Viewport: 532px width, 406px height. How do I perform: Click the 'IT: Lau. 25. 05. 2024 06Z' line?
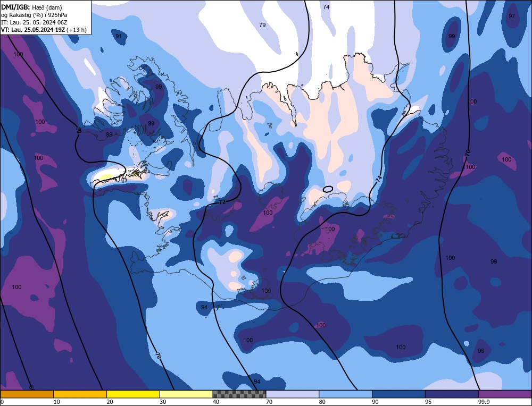[34, 22]
